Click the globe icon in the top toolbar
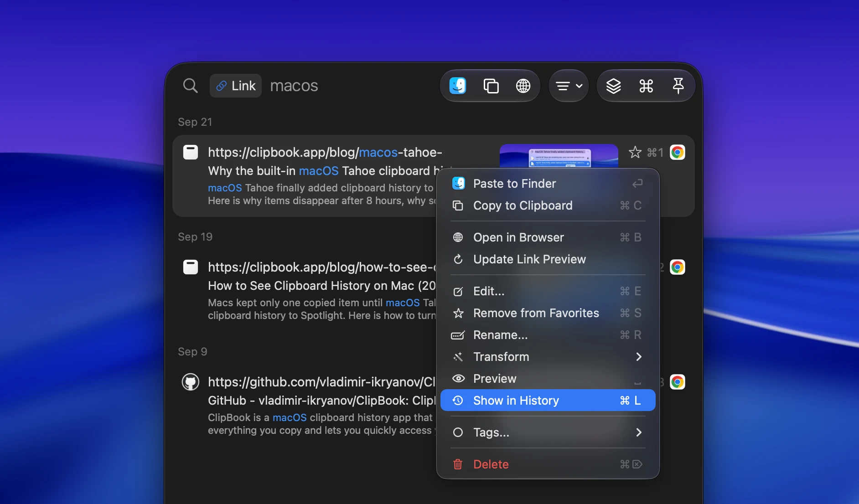Image resolution: width=859 pixels, height=504 pixels. pos(523,86)
